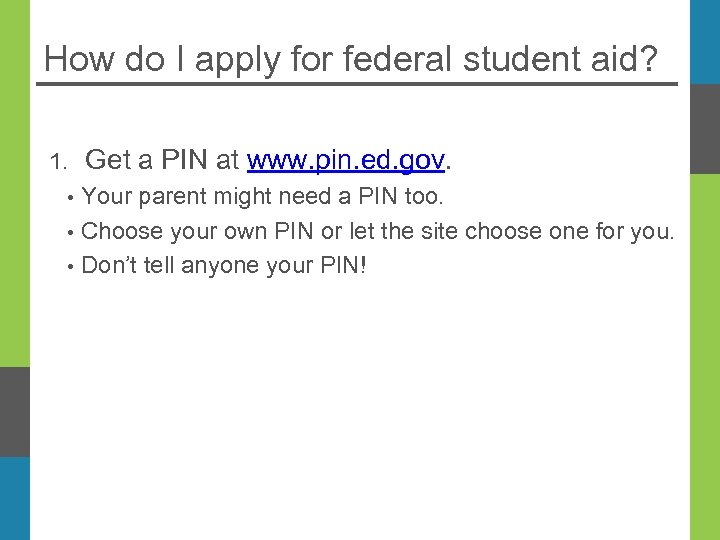Click the "Don't tell anyone your PIN!" line
The width and height of the screenshot is (720, 540).
point(224,266)
